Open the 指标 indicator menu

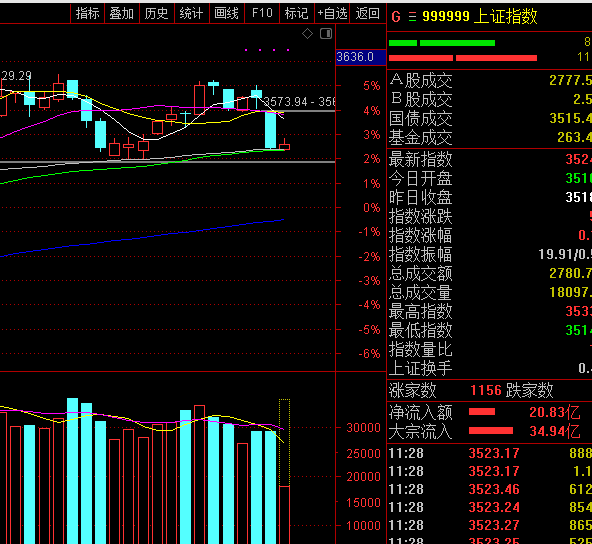[x=88, y=14]
